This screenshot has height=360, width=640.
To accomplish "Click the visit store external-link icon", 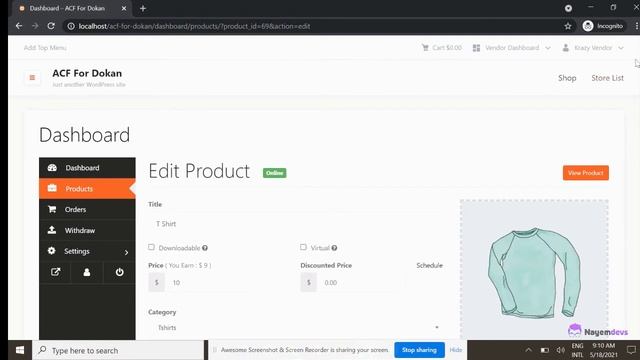I will coord(55,272).
